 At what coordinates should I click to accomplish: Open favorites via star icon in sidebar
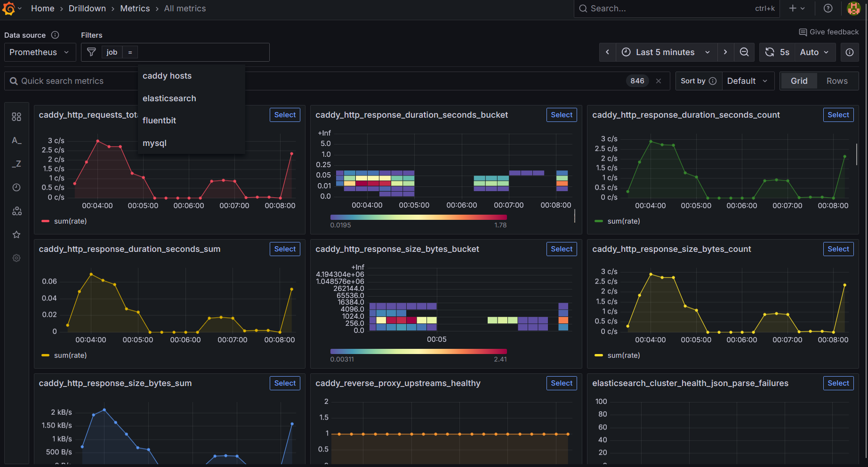(16, 234)
